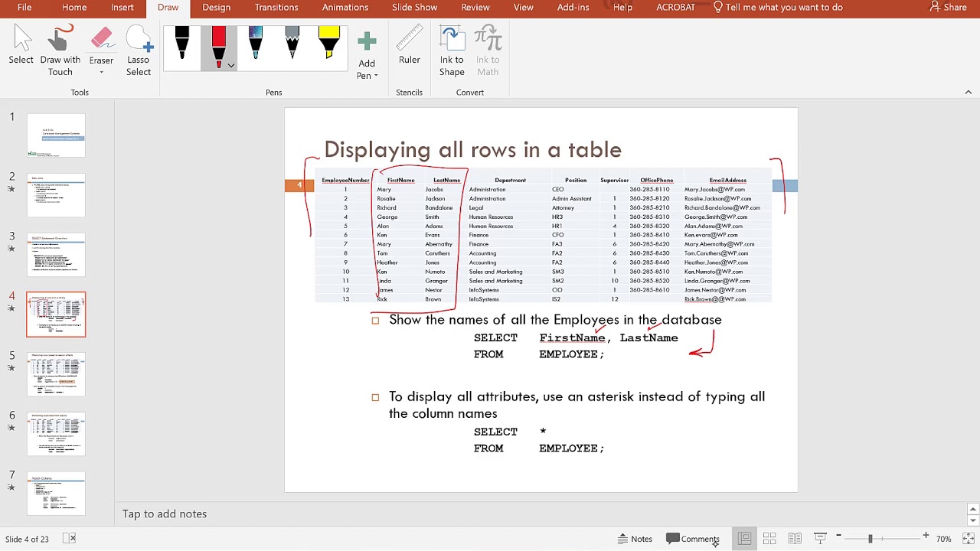Click Tap to add notes area
Image resolution: width=980 pixels, height=551 pixels.
coord(165,514)
